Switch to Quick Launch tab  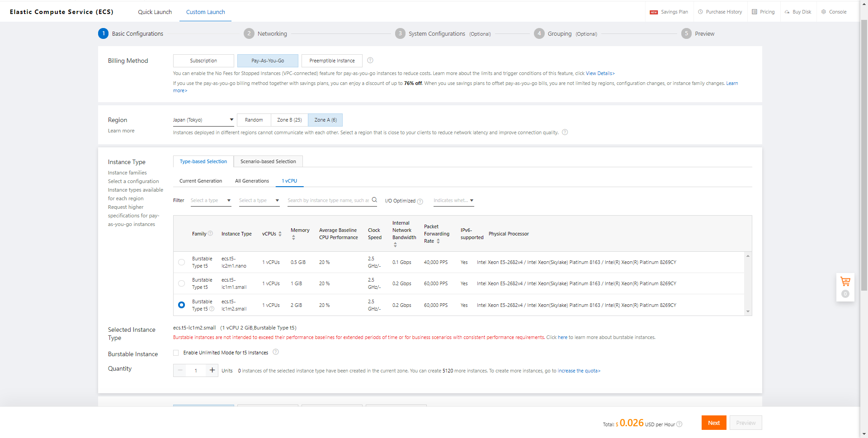click(x=155, y=12)
